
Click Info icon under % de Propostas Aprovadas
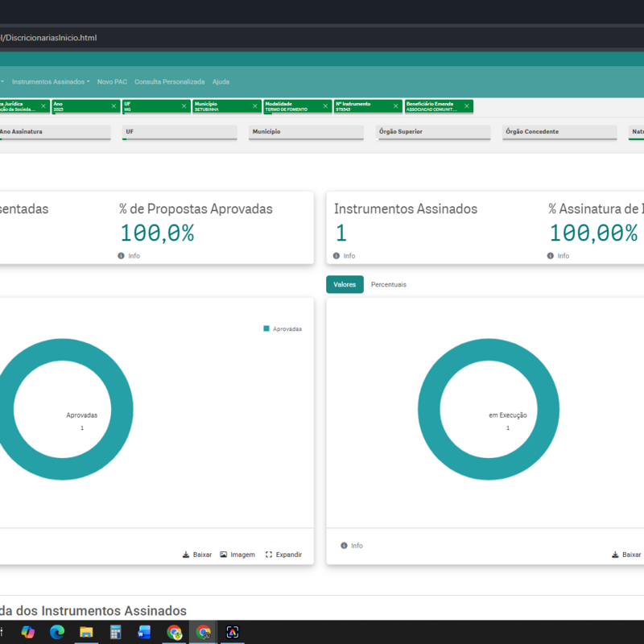click(x=121, y=255)
